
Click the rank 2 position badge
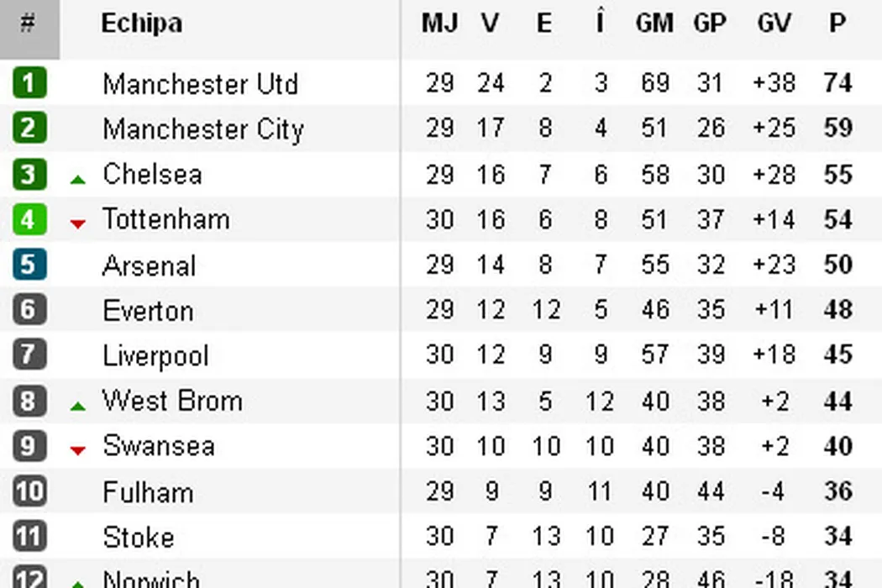29,129
